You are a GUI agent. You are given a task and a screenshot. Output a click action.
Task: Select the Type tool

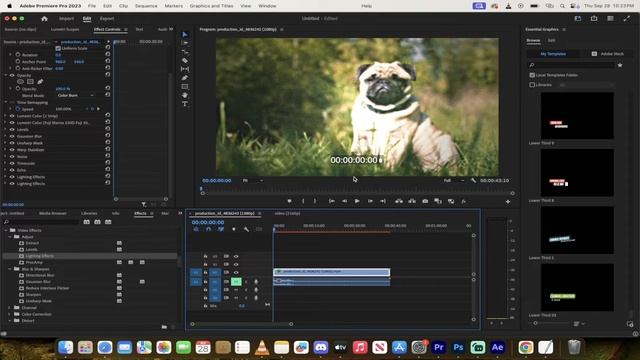[x=185, y=104]
